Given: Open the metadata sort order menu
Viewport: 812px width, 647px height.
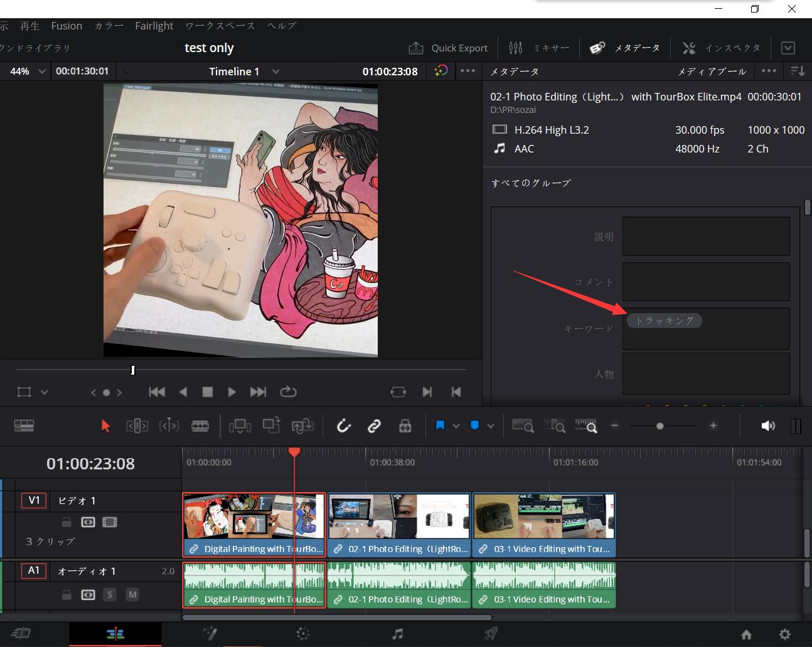Looking at the screenshot, I should pyautogui.click(x=798, y=71).
